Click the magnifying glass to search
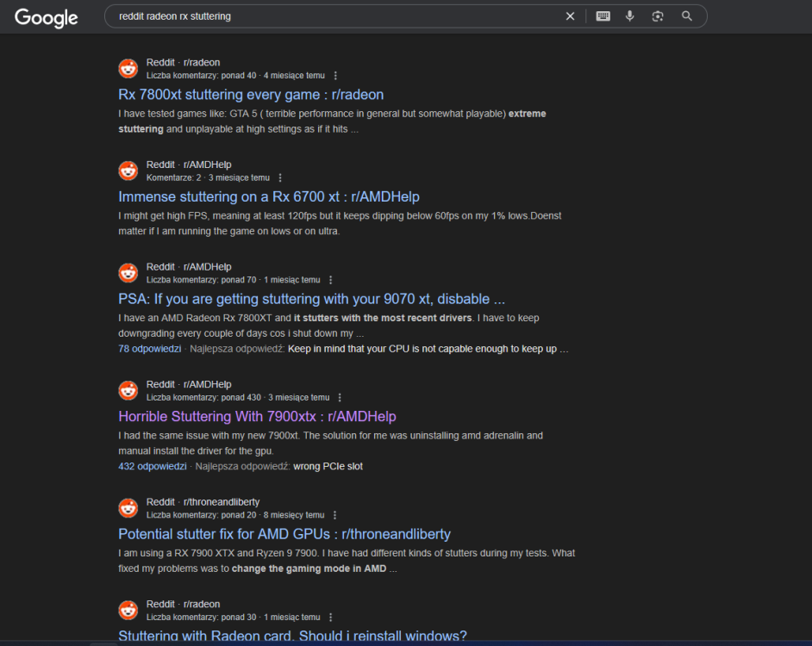 685,16
